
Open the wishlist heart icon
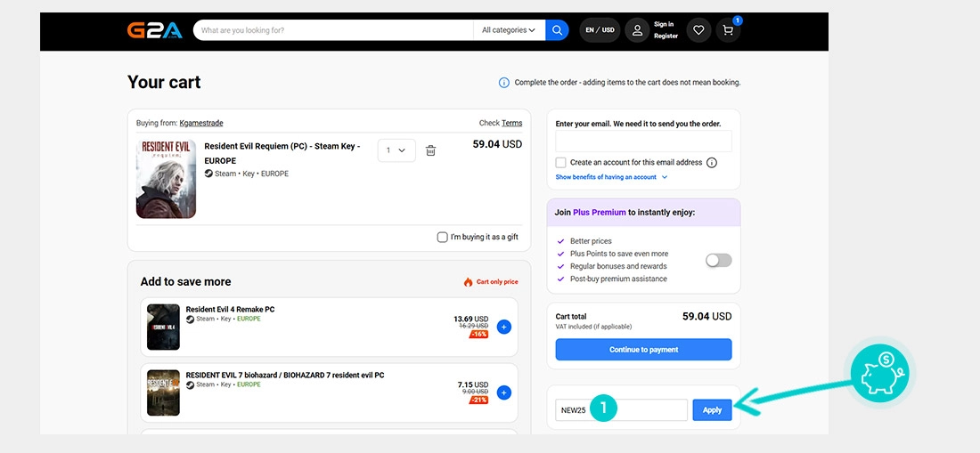tap(698, 30)
